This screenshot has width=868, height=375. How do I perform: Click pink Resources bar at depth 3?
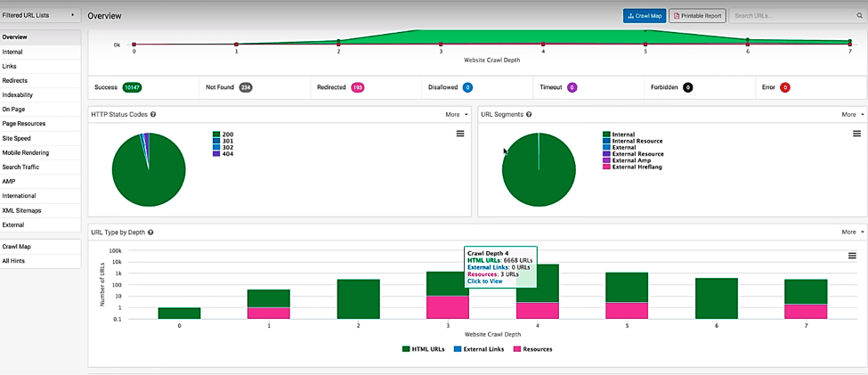(x=448, y=307)
